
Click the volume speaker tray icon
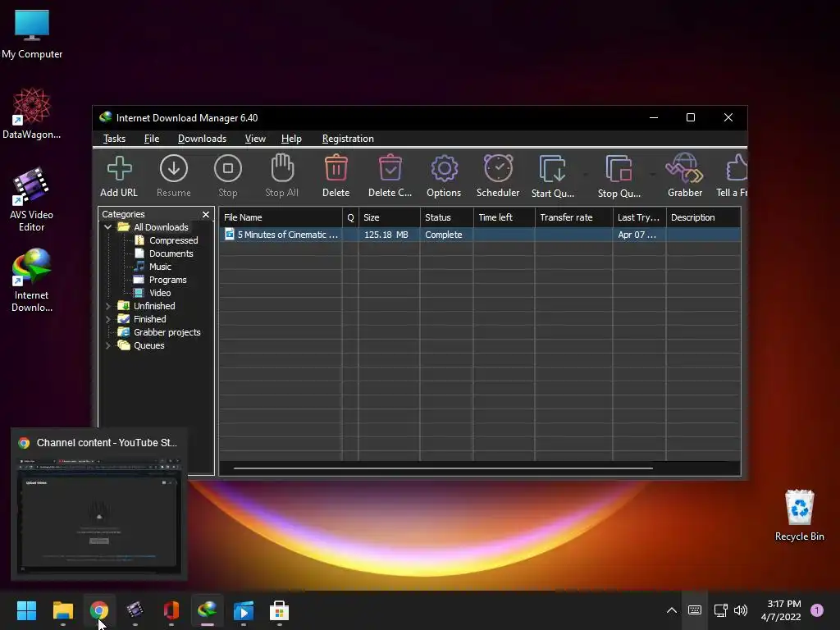741,610
